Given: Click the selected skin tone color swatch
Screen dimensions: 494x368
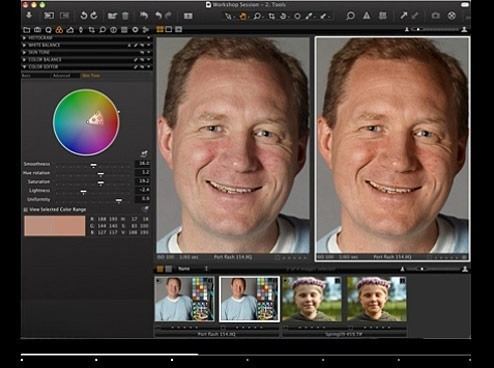Looking at the screenshot, I should (55, 226).
